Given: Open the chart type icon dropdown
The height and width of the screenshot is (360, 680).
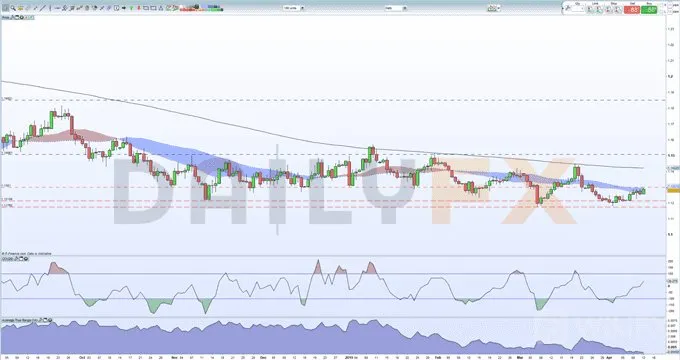Looking at the screenshot, I should click(494, 8).
